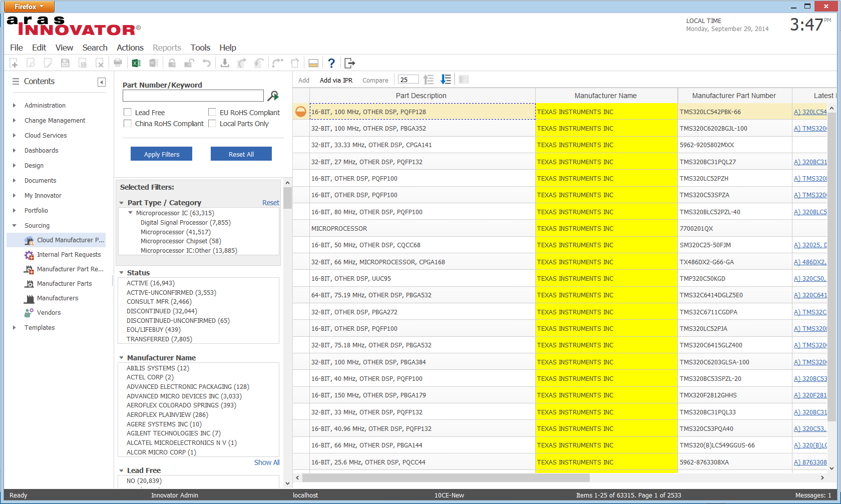Click the search magnifier next to keyword field
841x504 pixels.
(273, 96)
